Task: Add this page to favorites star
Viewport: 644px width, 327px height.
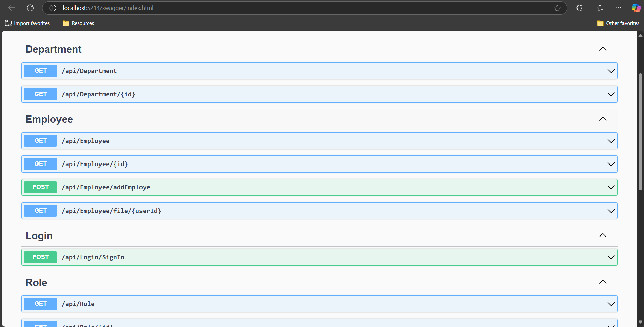Action: 557,8
